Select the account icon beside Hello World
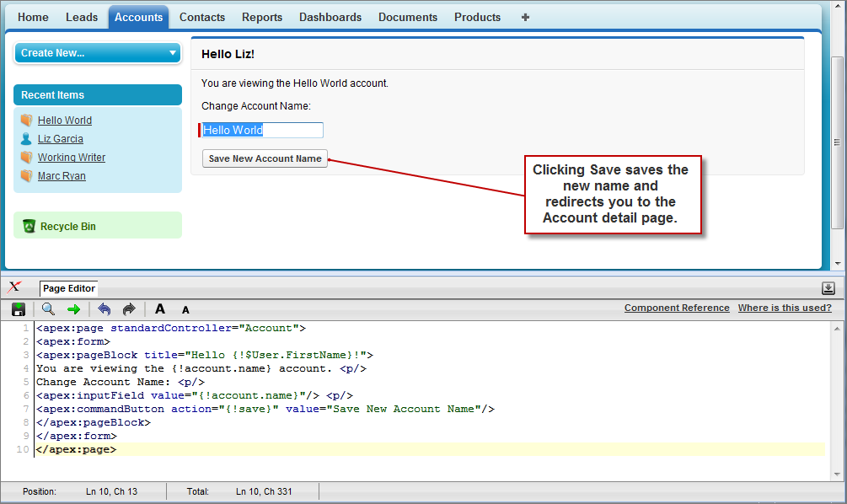 pyautogui.click(x=27, y=121)
